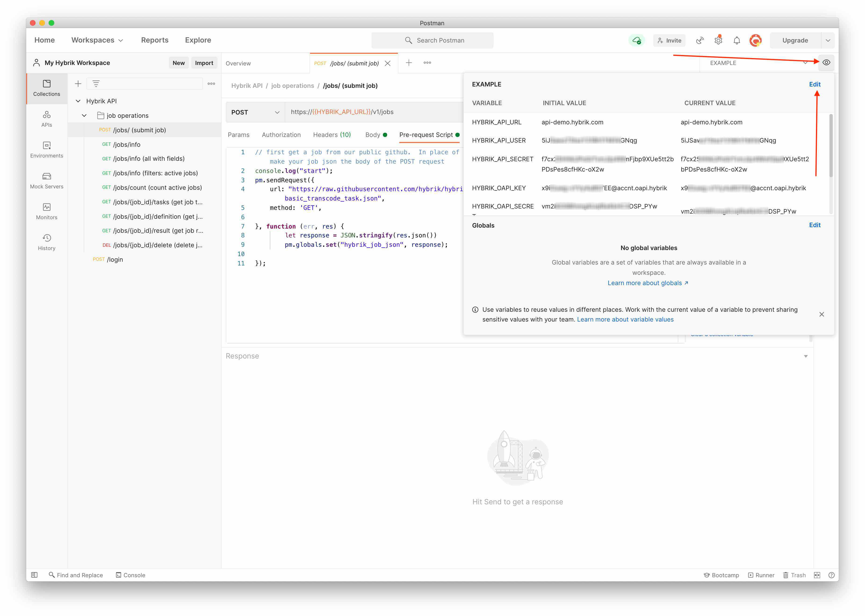Open the Runner from status bar

tap(761, 575)
